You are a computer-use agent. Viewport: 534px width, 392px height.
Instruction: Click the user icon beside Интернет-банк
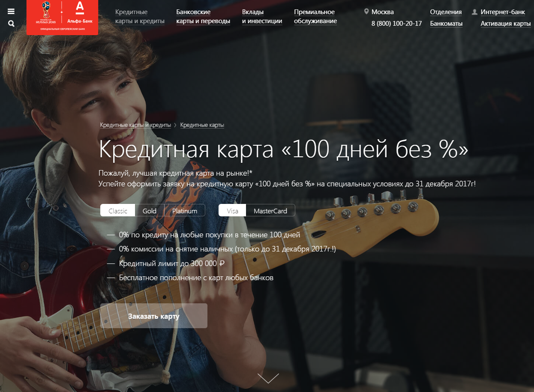point(474,12)
